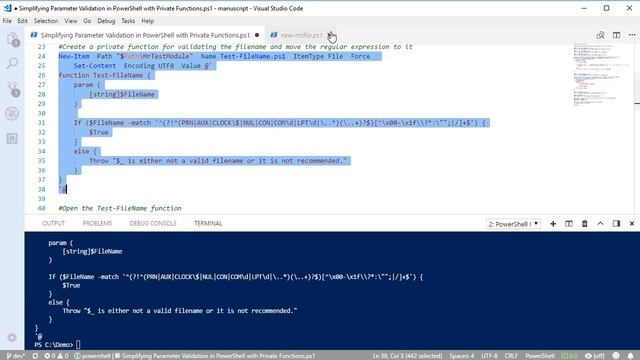Switch to the DEBUG CONSOLE tab

tap(153, 223)
